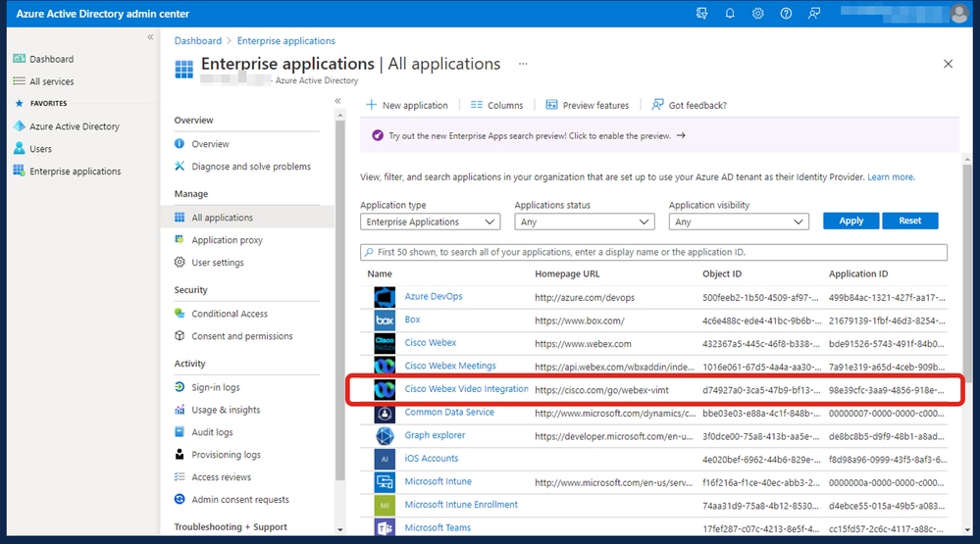This screenshot has height=544, width=980.
Task: Collapse the left portal navigation menu
Action: [x=150, y=37]
